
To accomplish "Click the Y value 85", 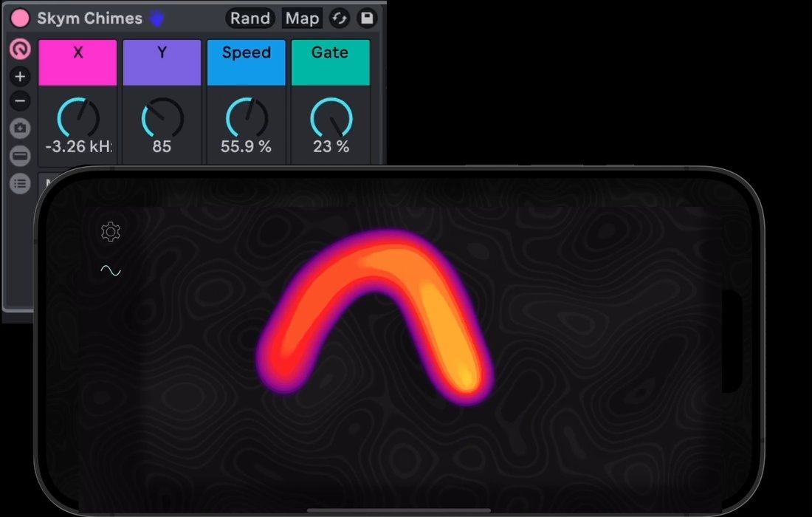I will pyautogui.click(x=162, y=146).
